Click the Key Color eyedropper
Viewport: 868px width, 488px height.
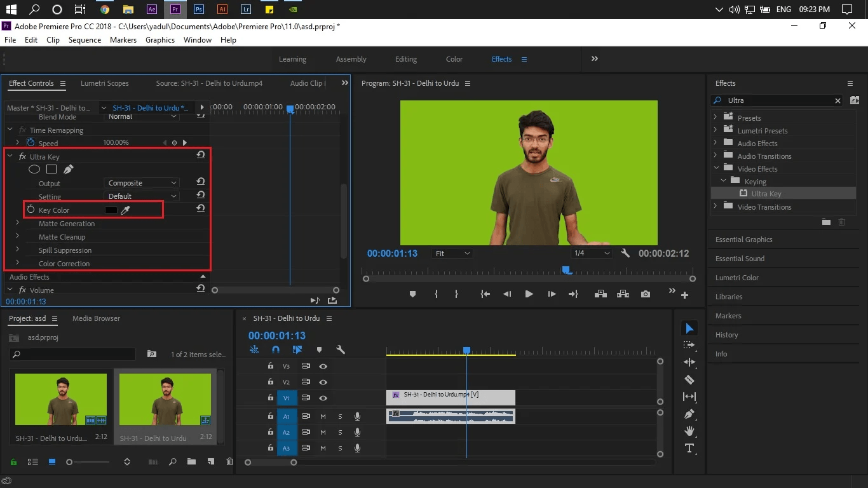pos(125,210)
